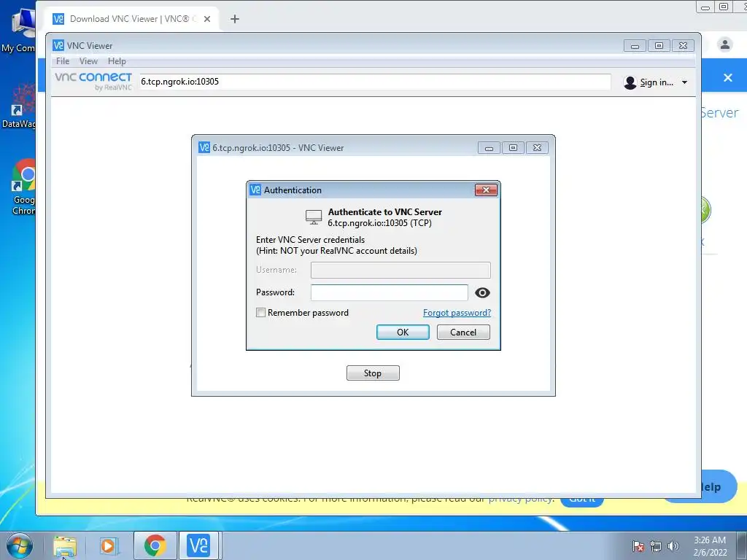Viewport: 747px width, 560px height.
Task: Open the Windows Start menu orb
Action: tap(19, 545)
